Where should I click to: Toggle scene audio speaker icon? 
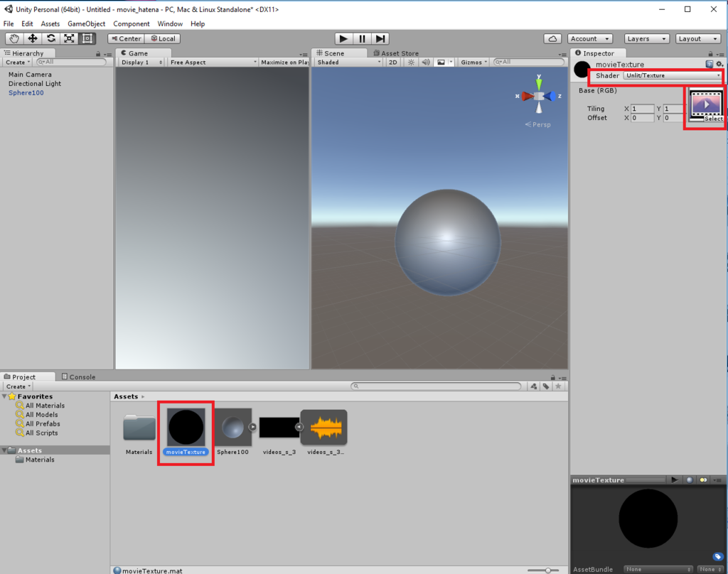425,63
